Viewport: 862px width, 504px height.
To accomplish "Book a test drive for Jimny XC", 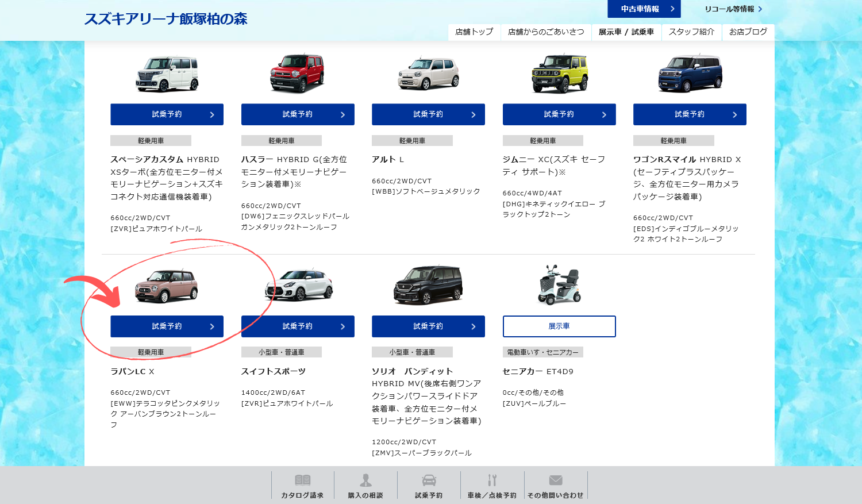I will [x=559, y=114].
